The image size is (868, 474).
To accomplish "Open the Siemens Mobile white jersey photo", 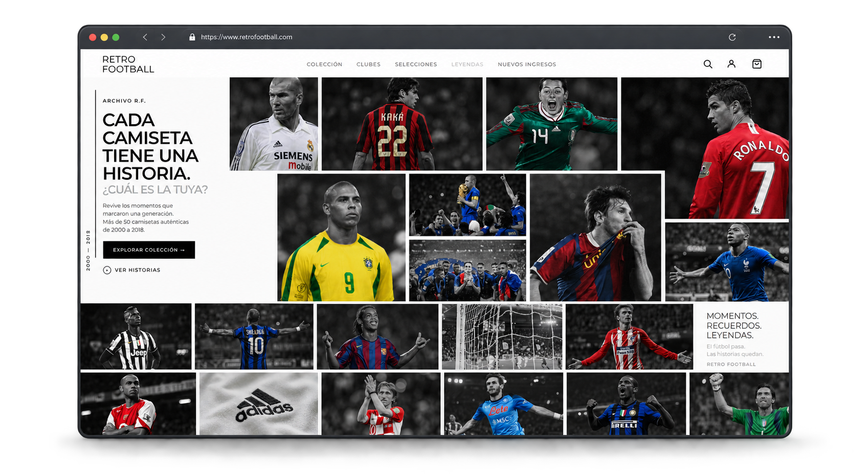I will (x=274, y=124).
